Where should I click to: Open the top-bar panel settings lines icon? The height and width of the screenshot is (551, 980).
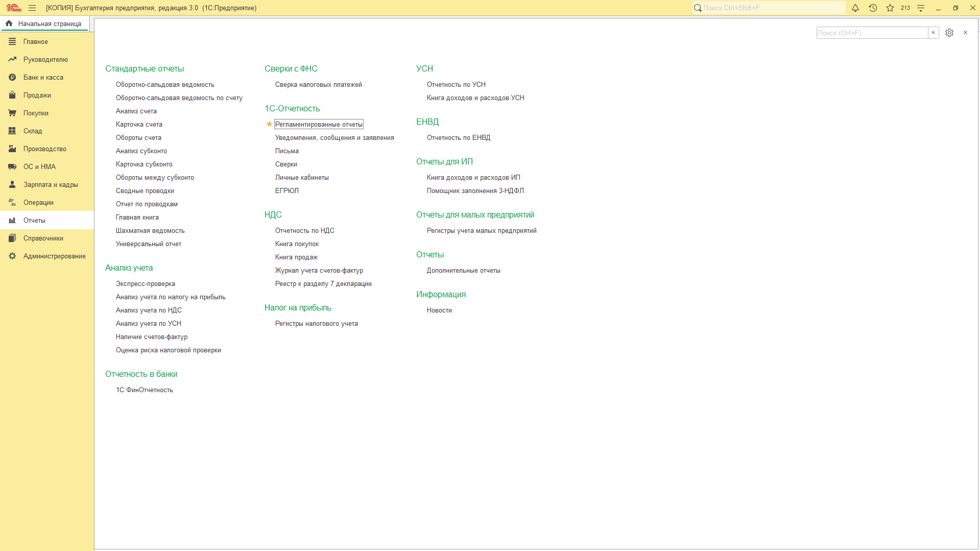coord(921,8)
